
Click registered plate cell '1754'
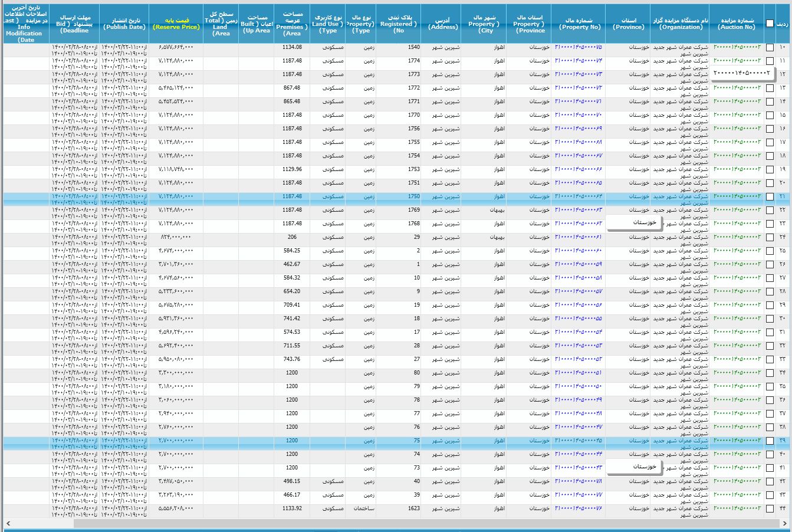point(414,156)
